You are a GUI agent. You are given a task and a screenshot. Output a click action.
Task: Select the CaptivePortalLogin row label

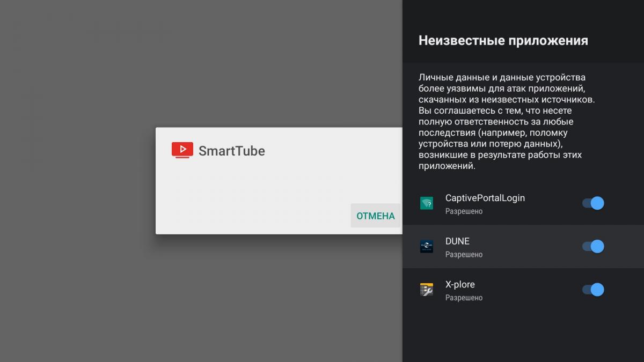coord(485,198)
